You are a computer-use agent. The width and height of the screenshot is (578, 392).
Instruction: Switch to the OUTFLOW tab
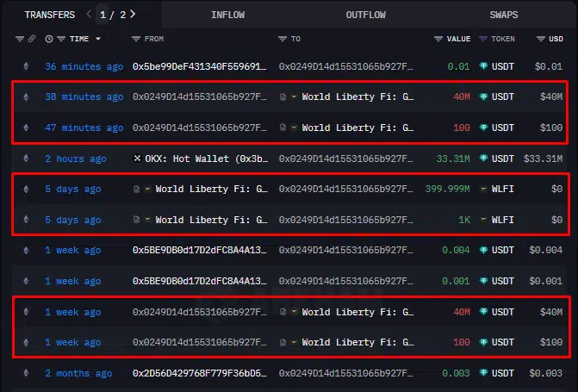[x=365, y=15]
